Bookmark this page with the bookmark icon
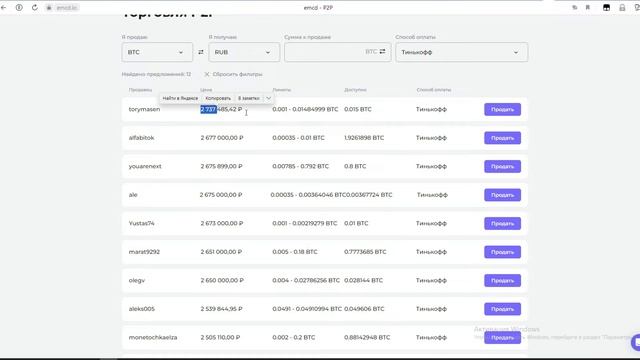Image resolution: width=640 pixels, height=360 pixels. [x=588, y=7]
